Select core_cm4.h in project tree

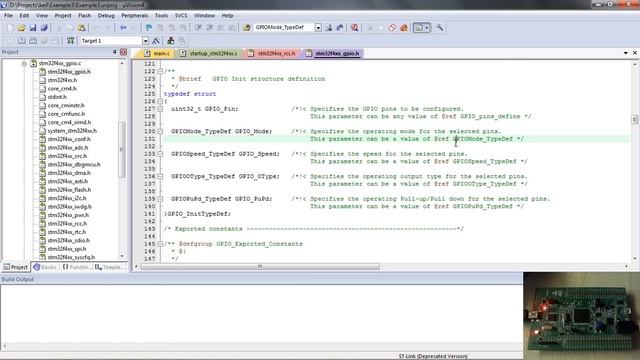(x=62, y=89)
